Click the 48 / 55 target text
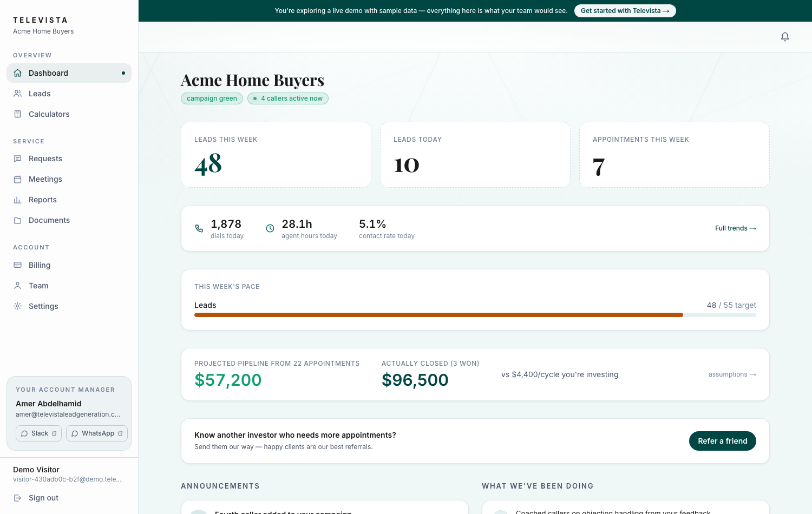Screen dimensions: 812x514 tap(731, 305)
